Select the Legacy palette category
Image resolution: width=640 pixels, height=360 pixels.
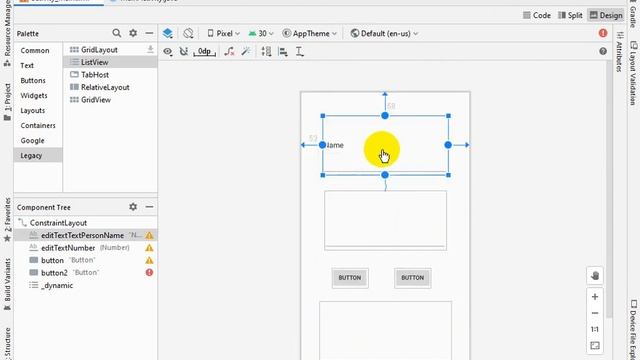(x=38, y=156)
